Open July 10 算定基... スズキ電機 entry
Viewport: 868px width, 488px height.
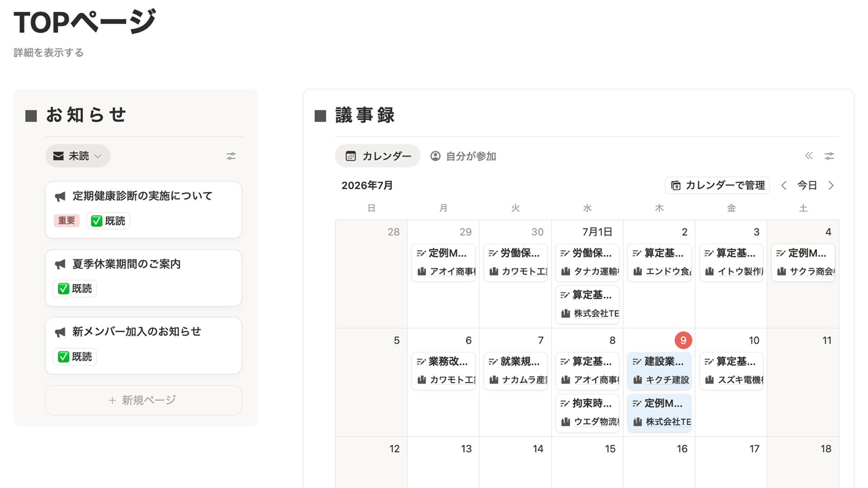(731, 371)
